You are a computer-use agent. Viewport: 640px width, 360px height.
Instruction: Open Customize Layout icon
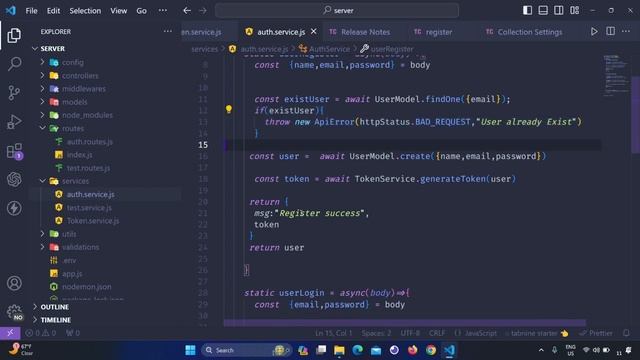pyautogui.click(x=575, y=10)
